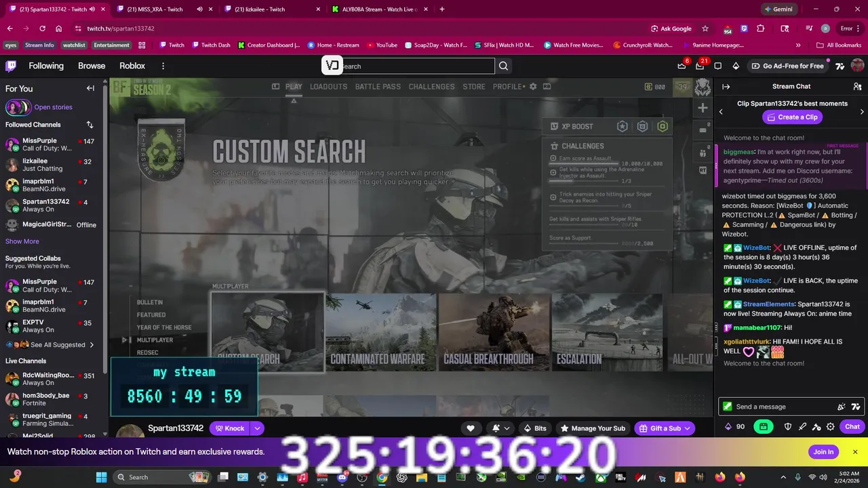The image size is (868, 488).
Task: Open stories link in sidebar
Action: coord(53,107)
